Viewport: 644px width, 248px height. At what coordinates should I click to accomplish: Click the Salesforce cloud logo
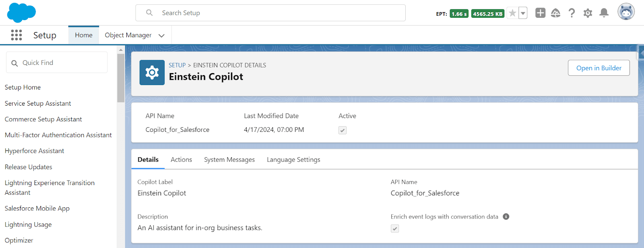tap(21, 13)
